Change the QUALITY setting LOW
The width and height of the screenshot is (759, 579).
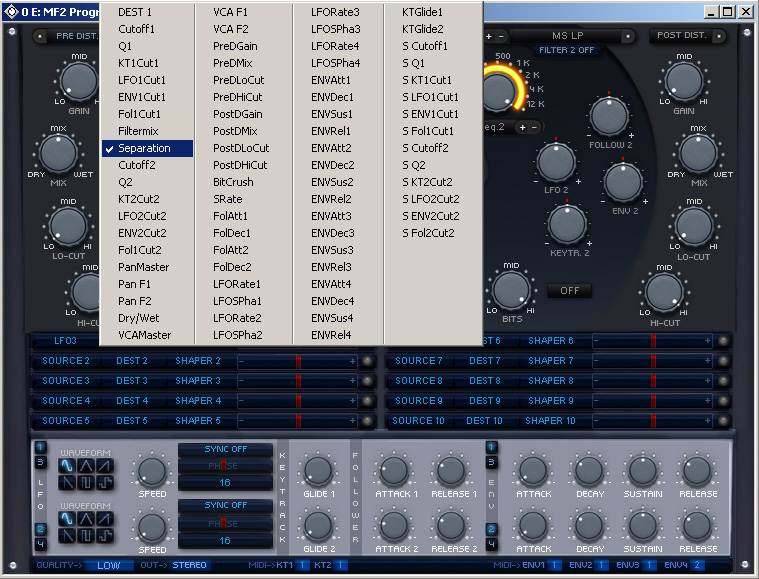pyautogui.click(x=108, y=565)
